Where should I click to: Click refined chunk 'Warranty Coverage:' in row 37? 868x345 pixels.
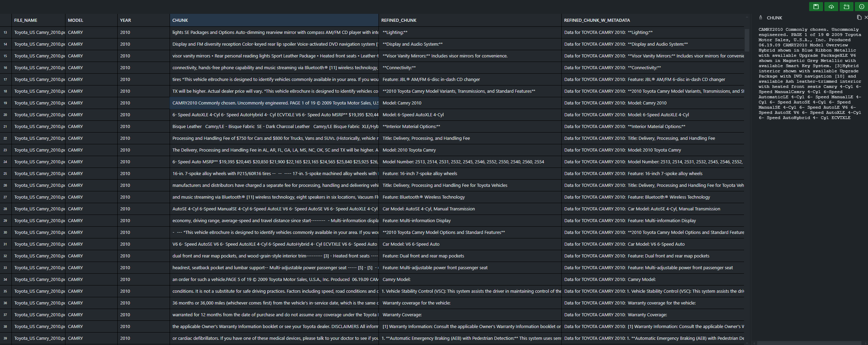click(x=470, y=315)
